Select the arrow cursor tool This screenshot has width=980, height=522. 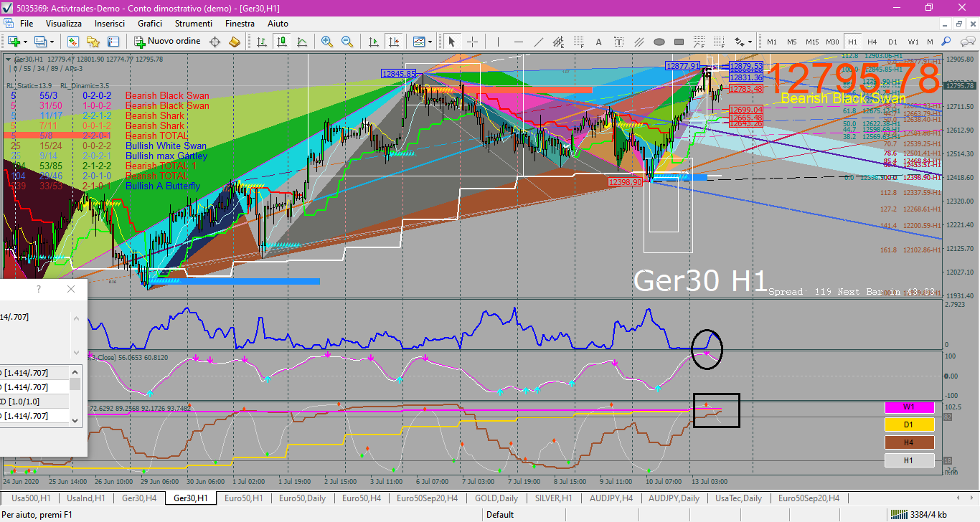pos(453,42)
